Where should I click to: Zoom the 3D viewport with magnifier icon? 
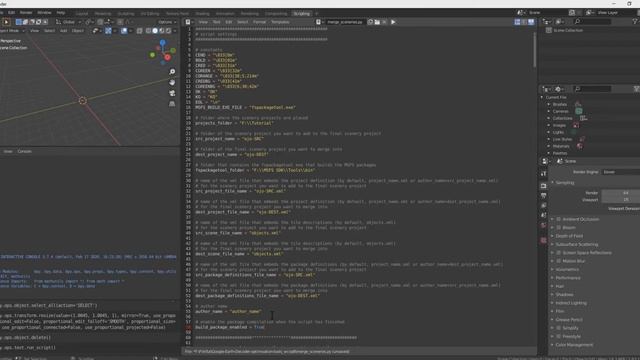pos(172,72)
